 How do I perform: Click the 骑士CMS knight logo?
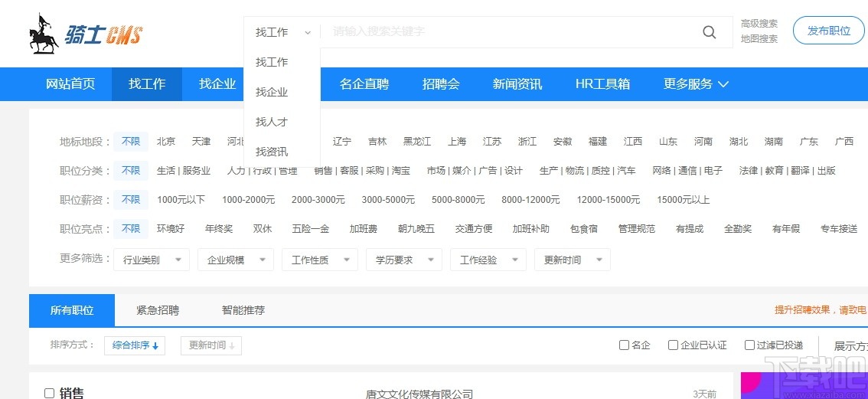pos(86,33)
